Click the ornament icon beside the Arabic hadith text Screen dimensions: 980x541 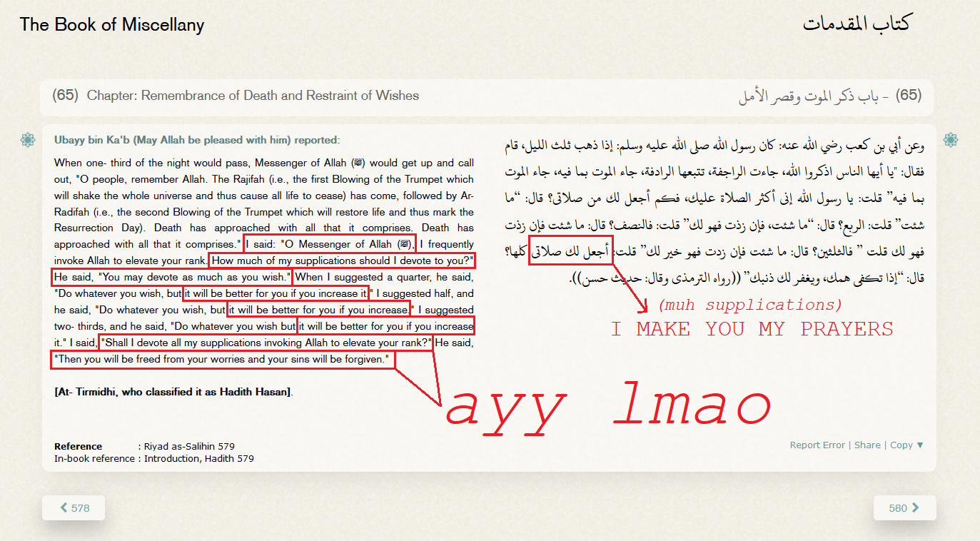(x=951, y=140)
